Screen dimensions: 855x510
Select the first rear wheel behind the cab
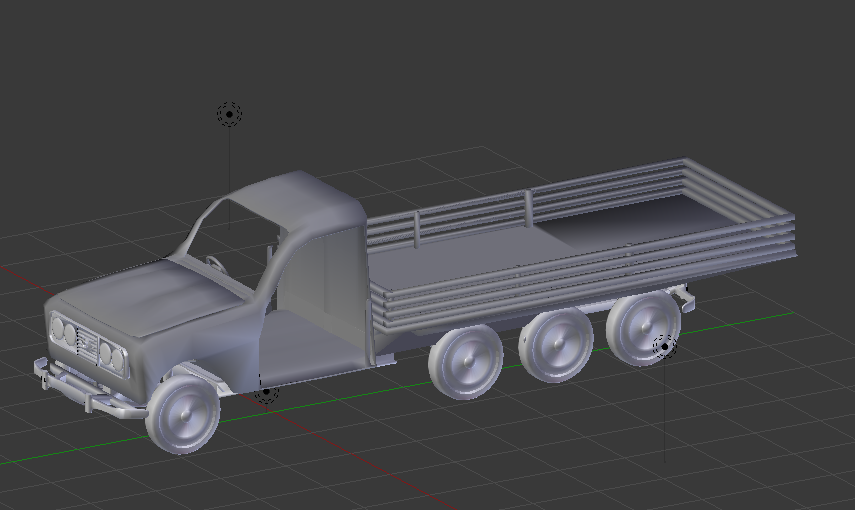coord(465,362)
